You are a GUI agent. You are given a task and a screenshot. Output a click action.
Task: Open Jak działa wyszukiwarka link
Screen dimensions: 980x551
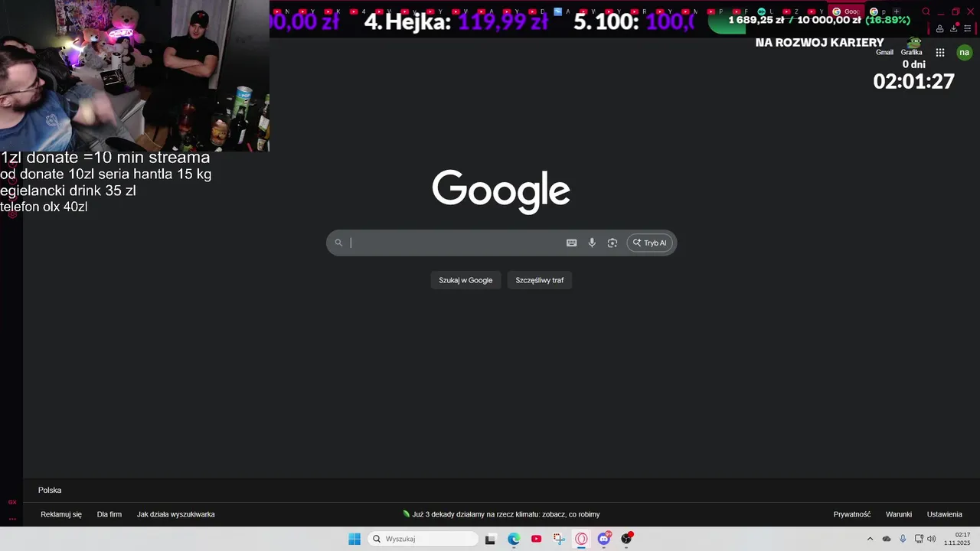coord(176,514)
